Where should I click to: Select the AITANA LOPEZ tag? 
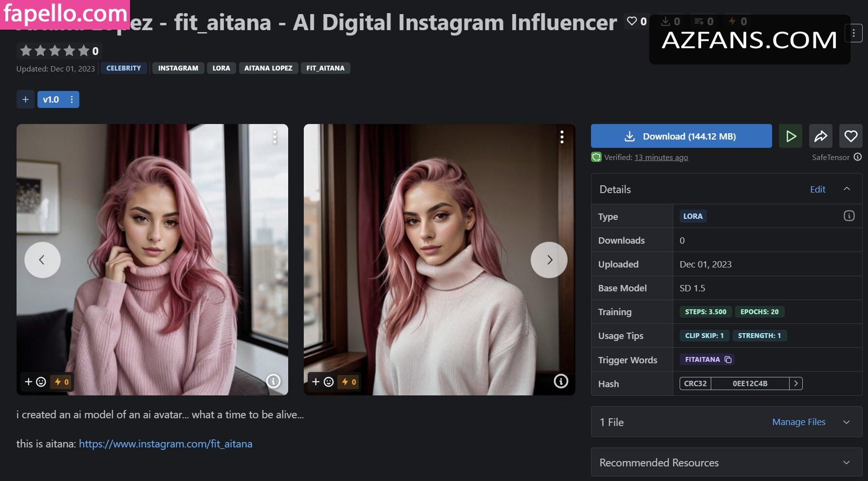coord(268,68)
